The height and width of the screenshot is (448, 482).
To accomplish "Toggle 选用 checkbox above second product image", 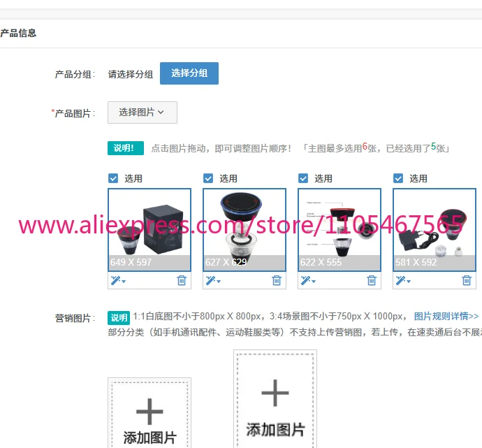I will (x=208, y=178).
